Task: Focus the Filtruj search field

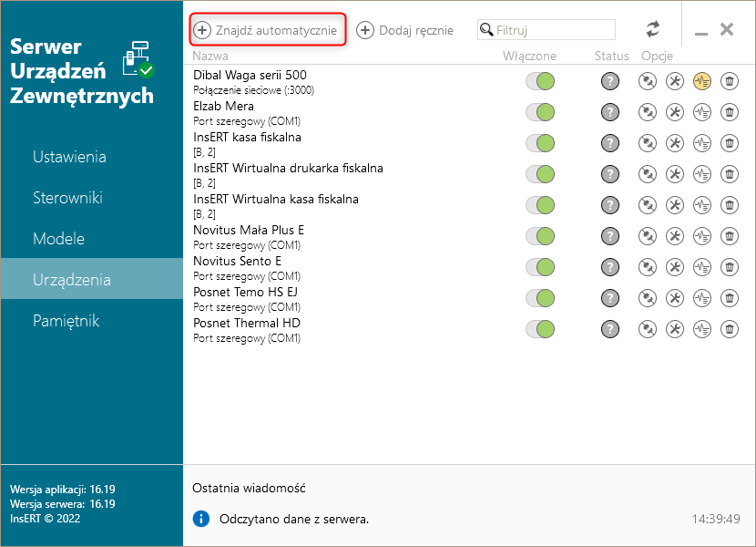Action: click(x=547, y=30)
